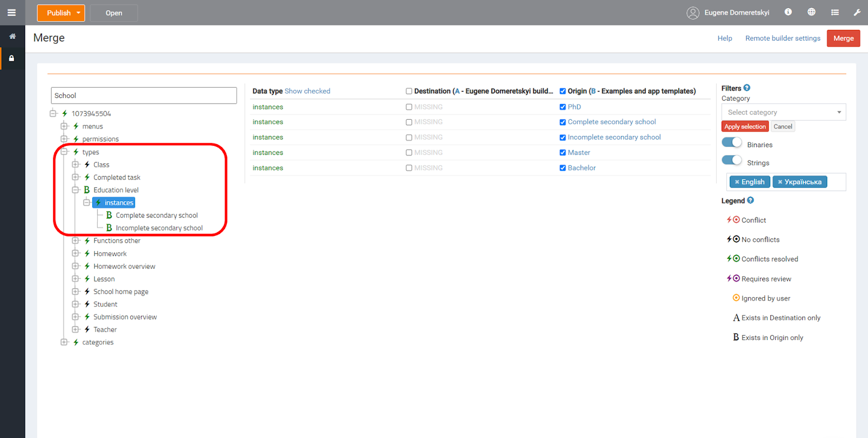This screenshot has height=438, width=868.
Task: Open the Publish button dropdown arrow
Action: 79,13
